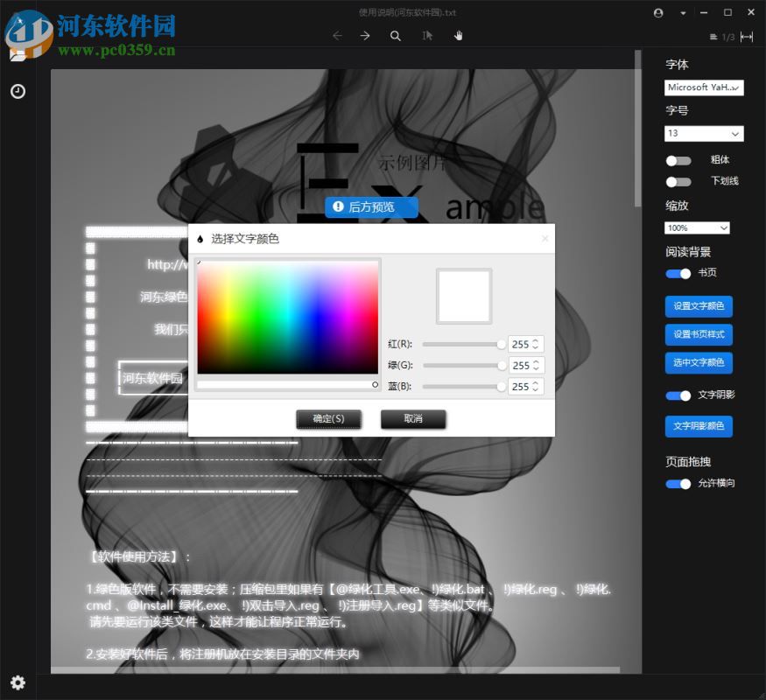Click the 选中文字颜色 button
766x700 pixels.
pyautogui.click(x=699, y=363)
